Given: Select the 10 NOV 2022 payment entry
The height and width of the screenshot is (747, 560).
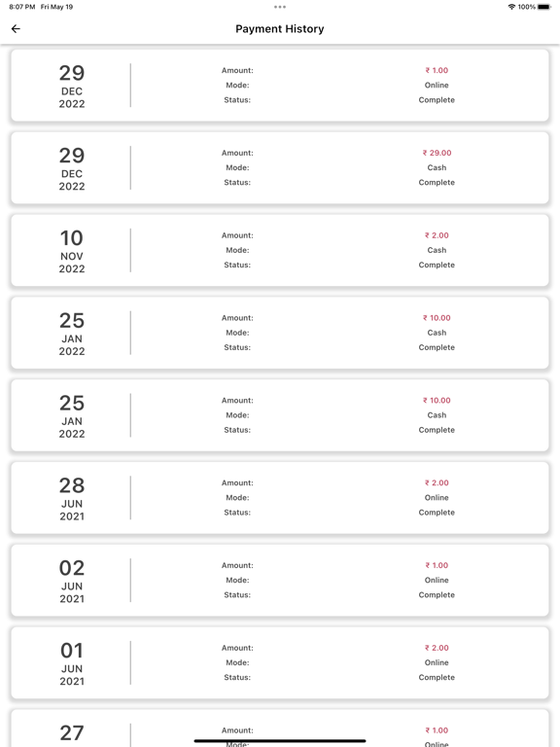Looking at the screenshot, I should [280, 250].
